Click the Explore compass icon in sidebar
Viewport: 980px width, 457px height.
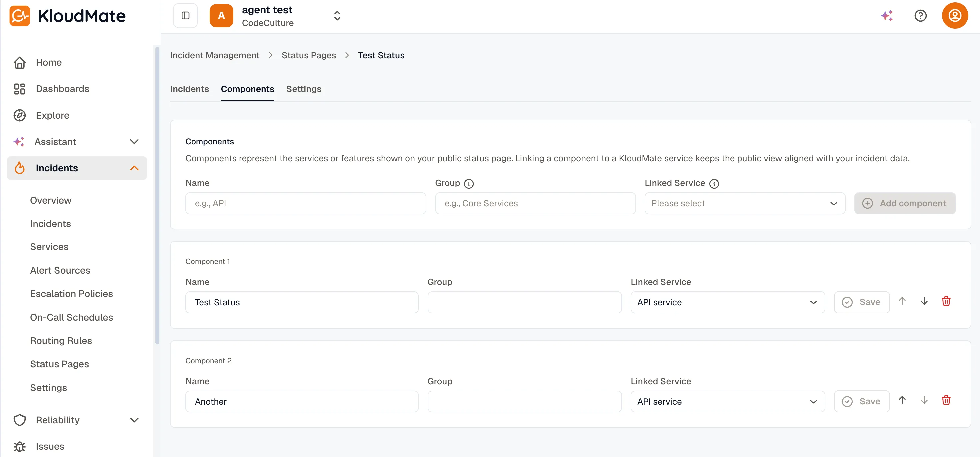19,115
